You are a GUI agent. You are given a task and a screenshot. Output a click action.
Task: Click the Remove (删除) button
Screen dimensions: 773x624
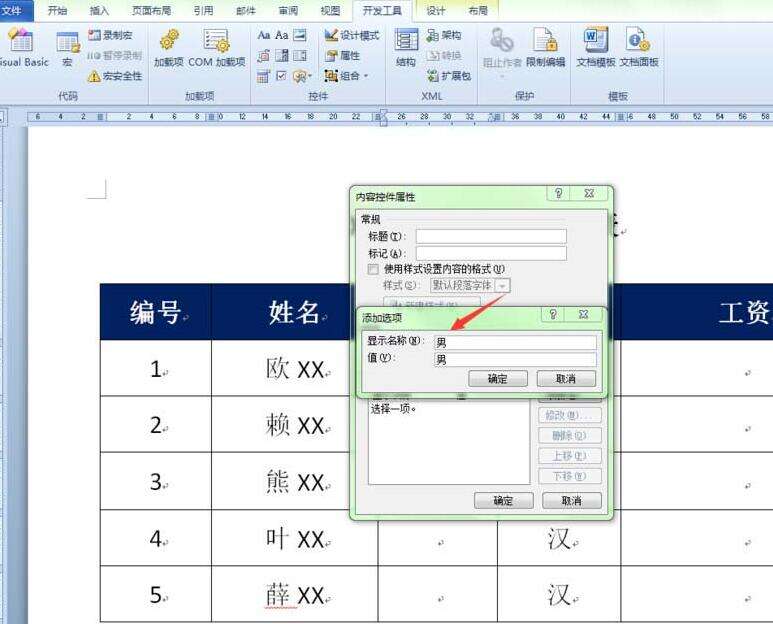point(569,436)
